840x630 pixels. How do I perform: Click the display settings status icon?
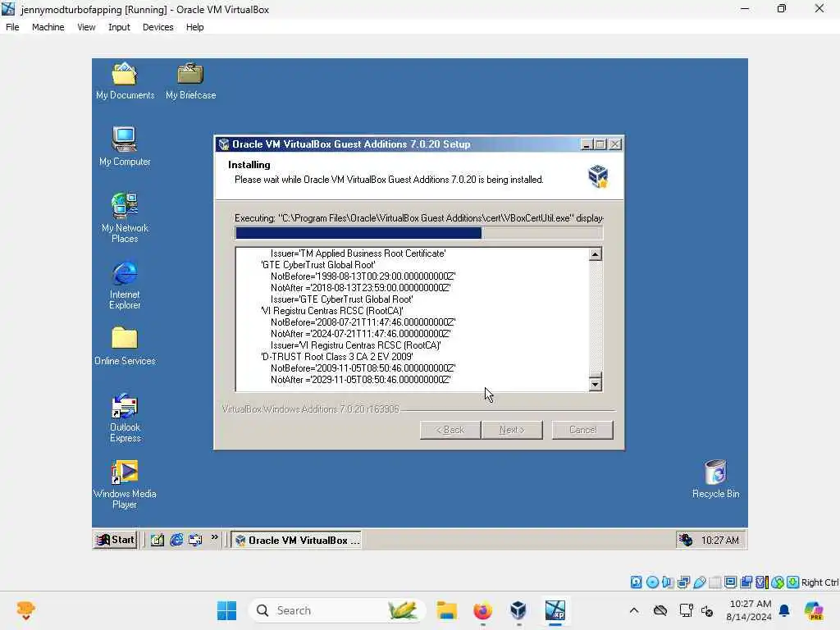[x=730, y=582]
